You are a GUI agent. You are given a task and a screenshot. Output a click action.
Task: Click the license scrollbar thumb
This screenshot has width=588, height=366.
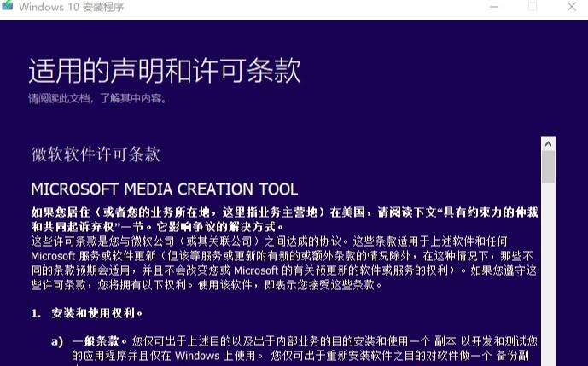(x=548, y=167)
